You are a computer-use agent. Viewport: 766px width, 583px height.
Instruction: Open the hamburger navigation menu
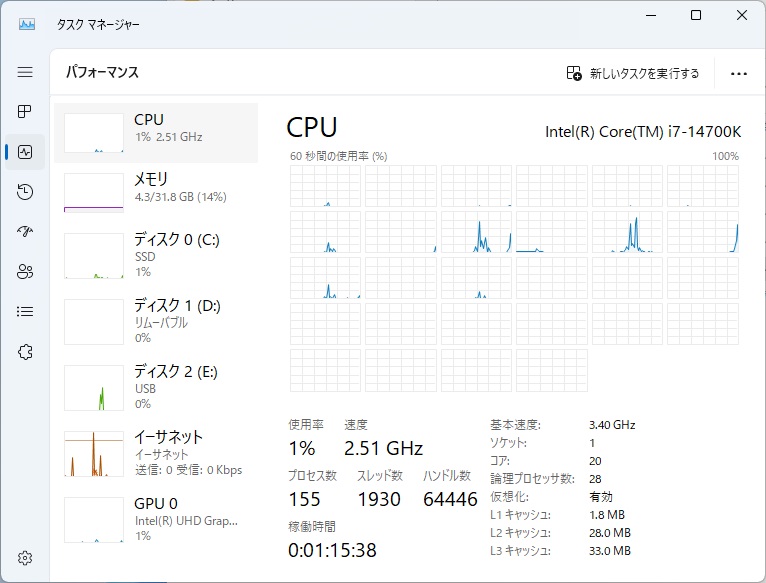[25, 72]
